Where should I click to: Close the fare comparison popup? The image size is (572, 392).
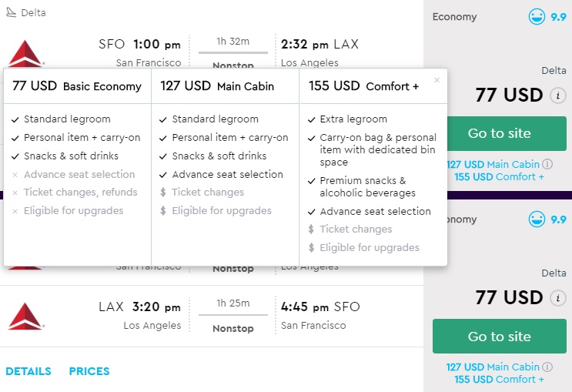(x=437, y=79)
